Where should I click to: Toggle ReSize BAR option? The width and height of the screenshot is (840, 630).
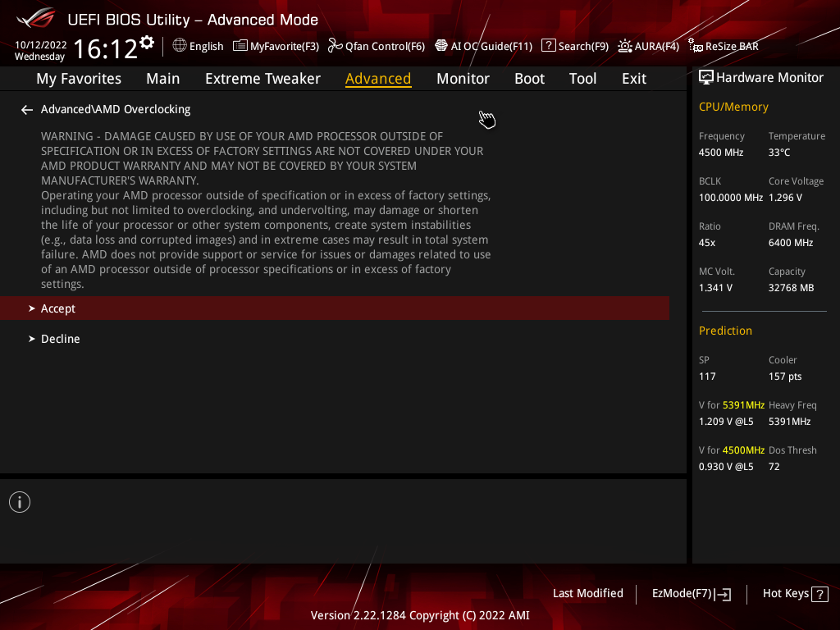[732, 46]
